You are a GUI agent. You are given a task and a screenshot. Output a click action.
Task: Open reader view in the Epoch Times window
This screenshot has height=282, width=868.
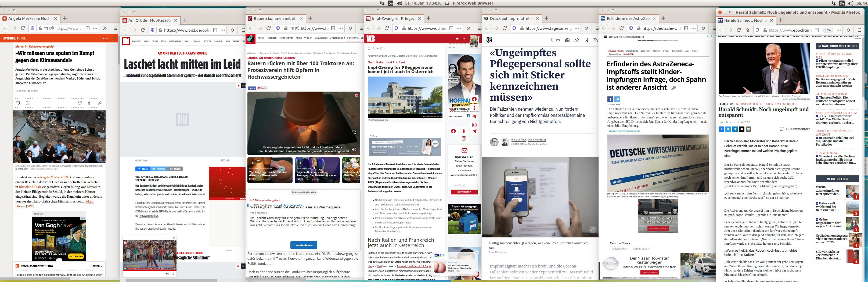point(816,30)
